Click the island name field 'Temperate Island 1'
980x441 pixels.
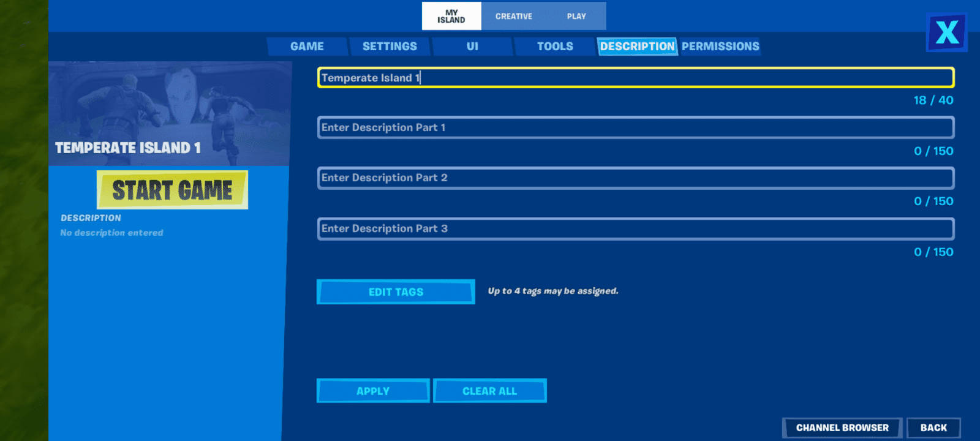click(x=636, y=78)
